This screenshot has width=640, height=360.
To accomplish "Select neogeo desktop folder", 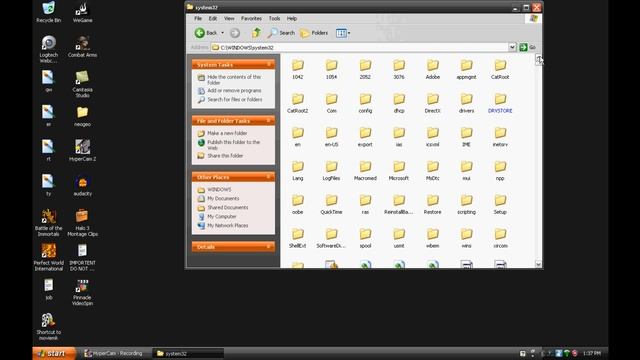I will click(x=82, y=116).
